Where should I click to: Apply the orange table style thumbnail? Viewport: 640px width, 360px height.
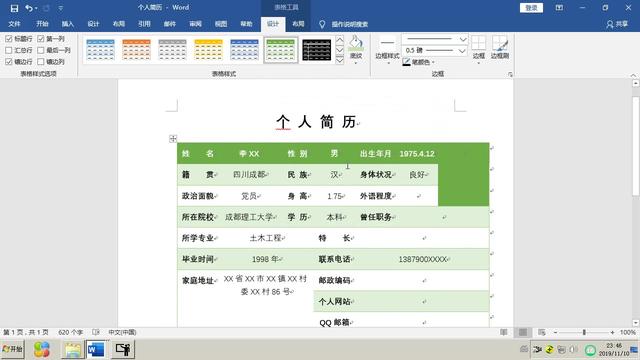[136, 50]
